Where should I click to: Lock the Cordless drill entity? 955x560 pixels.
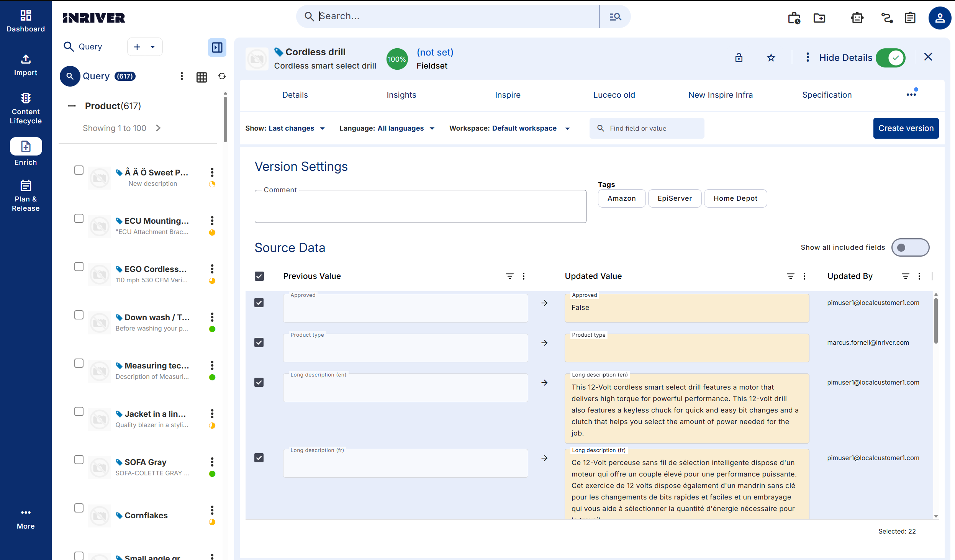pyautogui.click(x=739, y=57)
